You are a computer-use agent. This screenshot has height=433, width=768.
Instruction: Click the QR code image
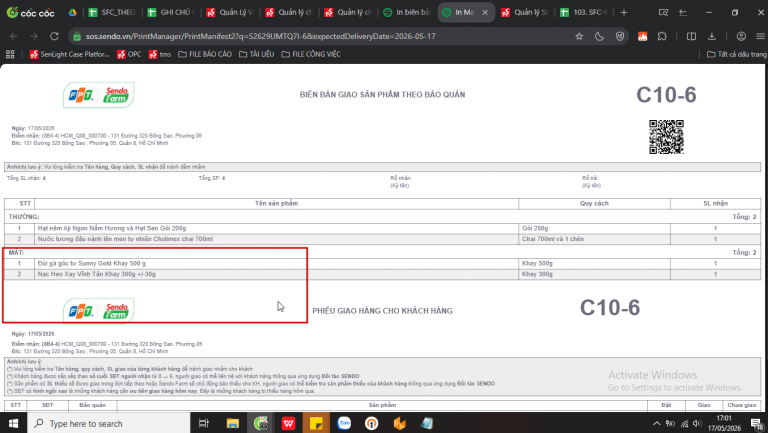pyautogui.click(x=666, y=137)
